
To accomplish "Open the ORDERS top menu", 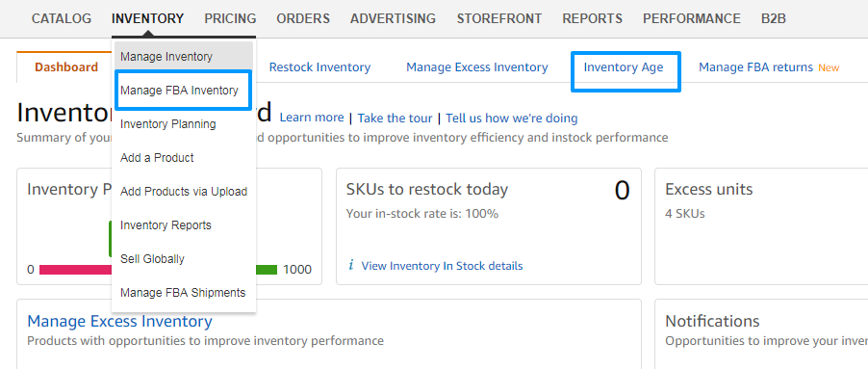I will pyautogui.click(x=303, y=18).
